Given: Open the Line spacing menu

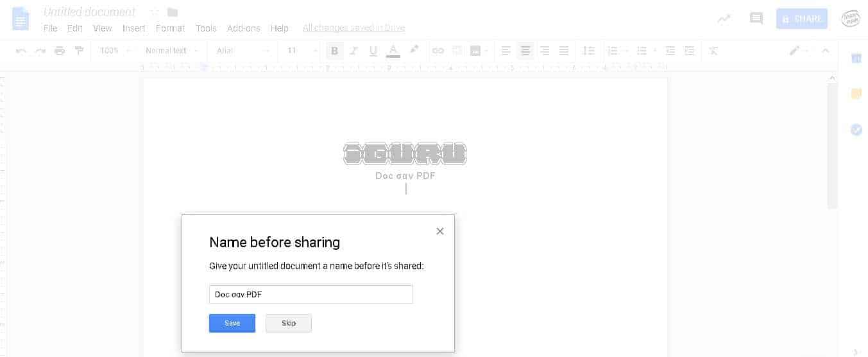Looking at the screenshot, I should click(588, 51).
